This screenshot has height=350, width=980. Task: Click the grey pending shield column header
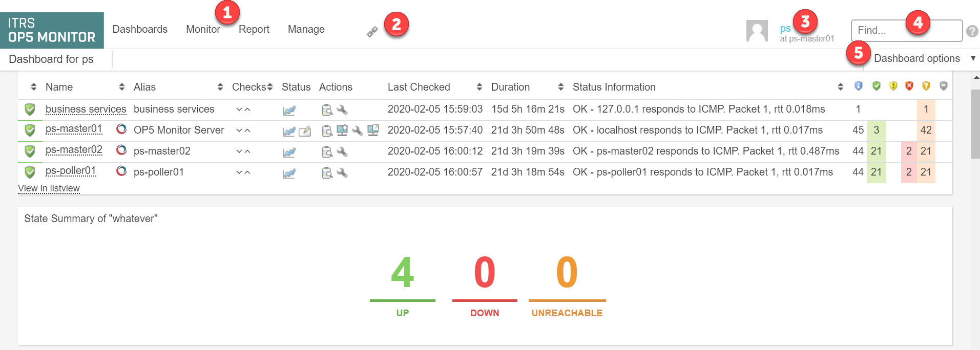[x=944, y=86]
